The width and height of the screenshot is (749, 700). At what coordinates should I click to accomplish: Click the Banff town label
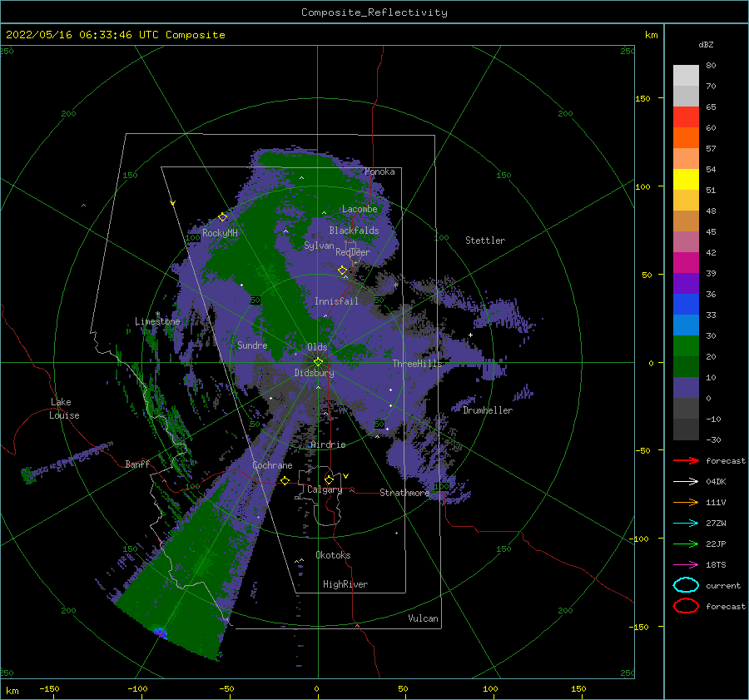tap(137, 464)
